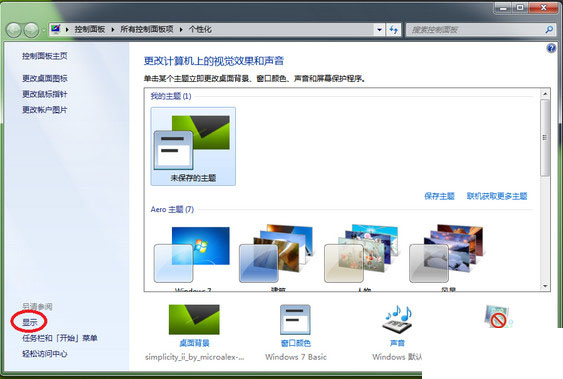Click the 我的主题 (1) group header
This screenshot has height=379, width=563.
pyautogui.click(x=171, y=96)
